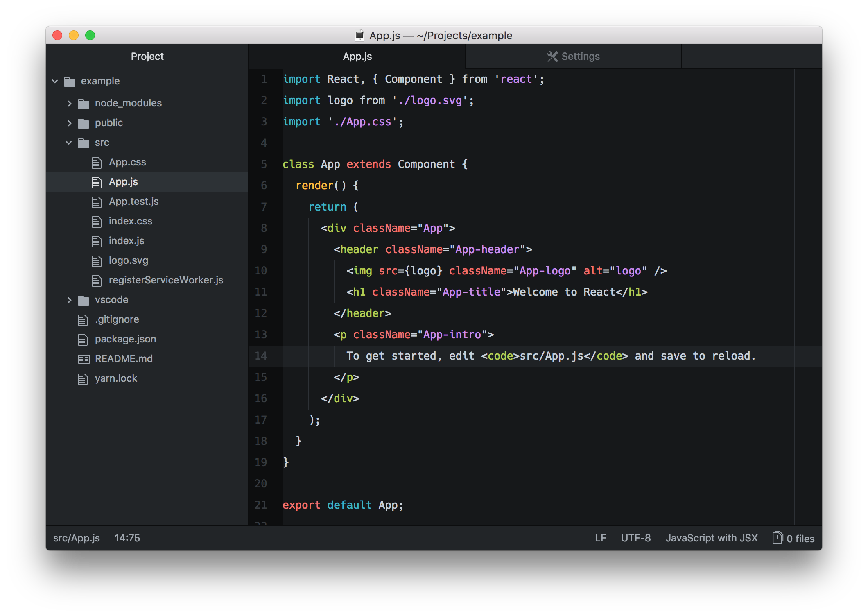Select the App.js editor tab
This screenshot has height=616, width=868.
[x=357, y=57]
